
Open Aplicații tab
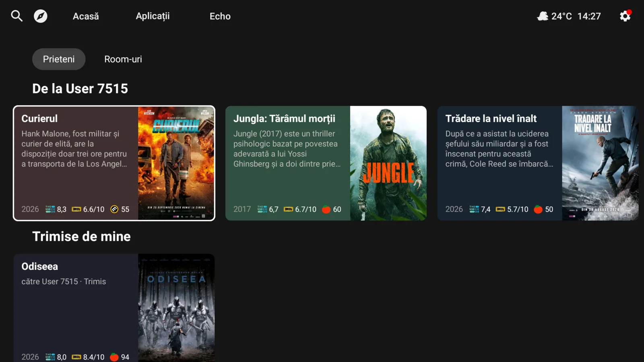point(153,16)
